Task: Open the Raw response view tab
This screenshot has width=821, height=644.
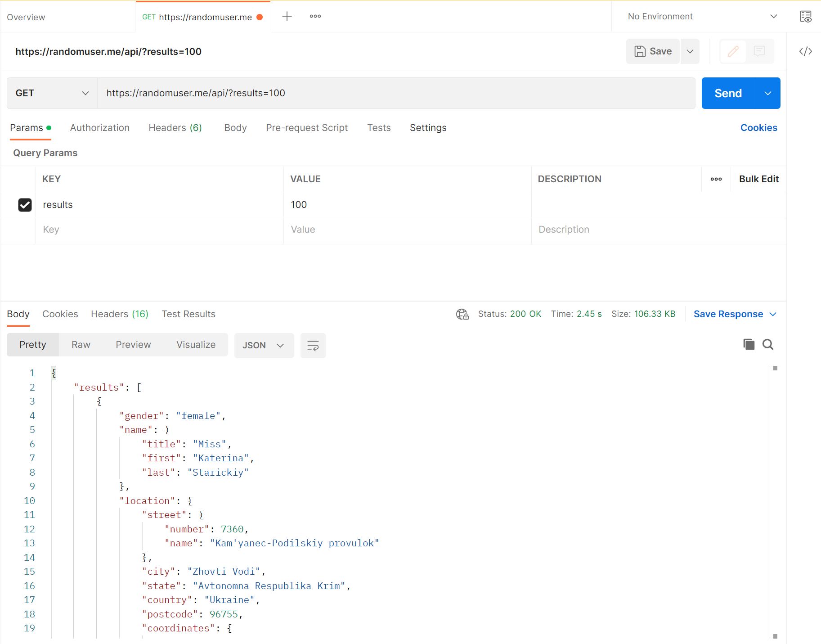Action: tap(81, 345)
